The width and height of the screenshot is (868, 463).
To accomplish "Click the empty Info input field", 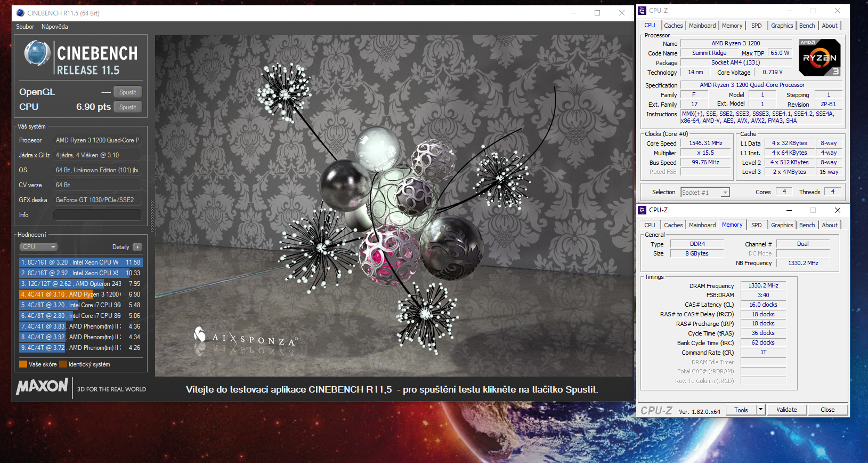I will pyautogui.click(x=97, y=215).
